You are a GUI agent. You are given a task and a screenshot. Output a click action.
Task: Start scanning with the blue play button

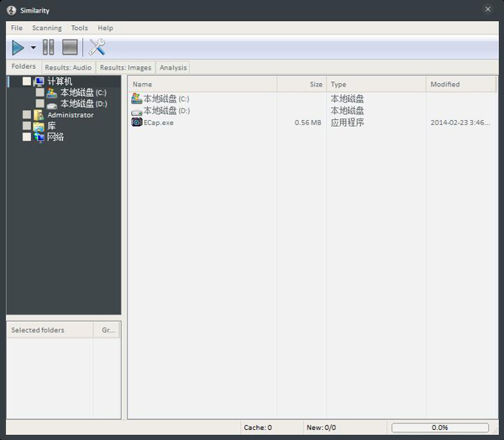(x=18, y=48)
